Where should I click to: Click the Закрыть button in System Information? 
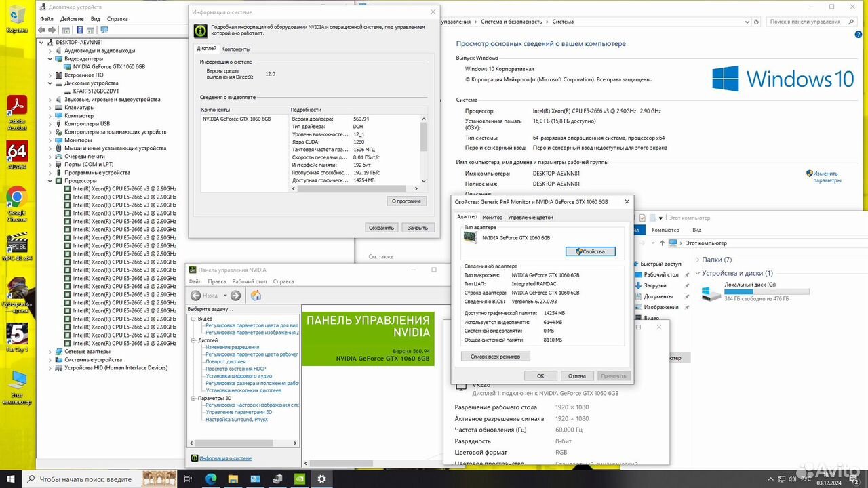418,228
